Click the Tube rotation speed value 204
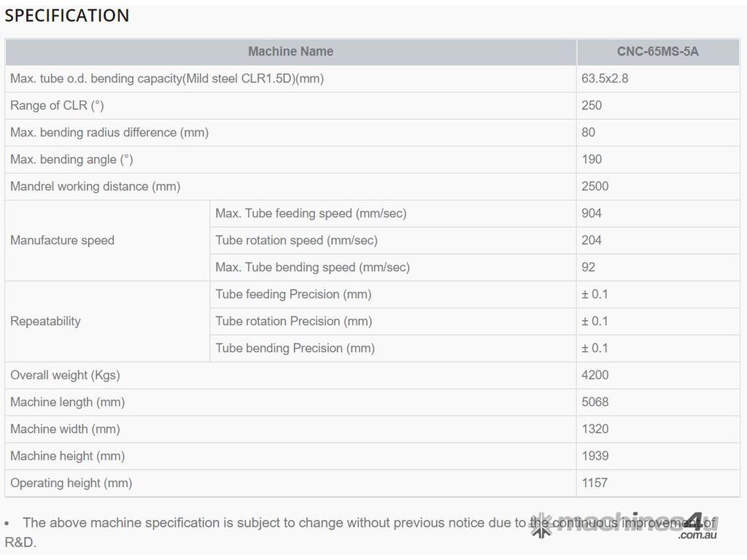Screen dimensions: 747x560 pos(592,240)
